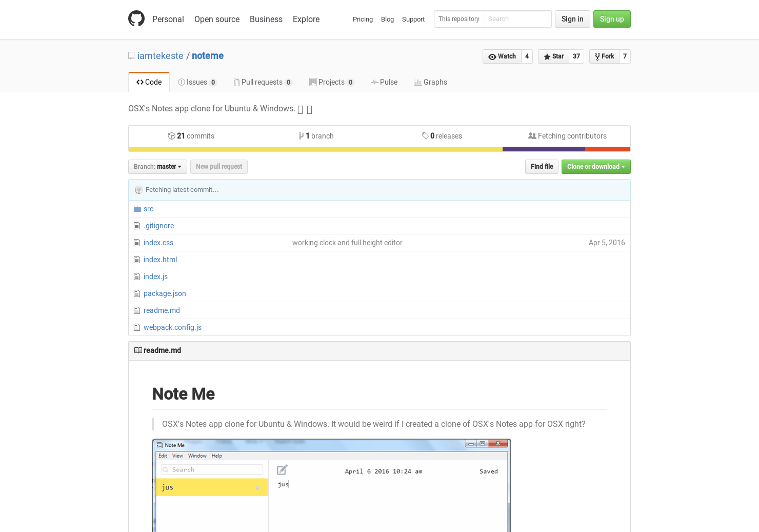Viewport: 759px width, 532px height.
Task: Open the webpack.config.js file
Action: [x=172, y=327]
